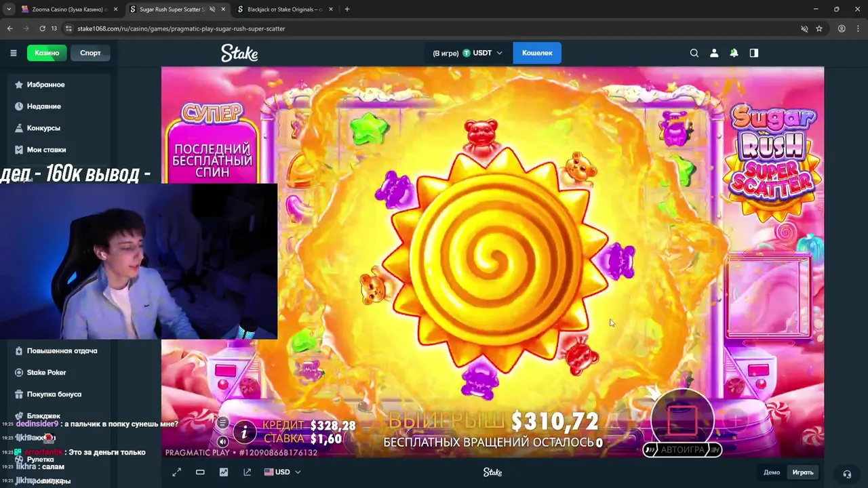
Task: Reload the page
Action: pos(42,28)
